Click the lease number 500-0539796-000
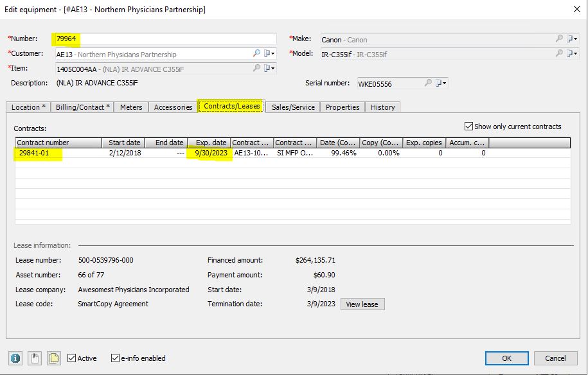588x375 pixels. [106, 260]
